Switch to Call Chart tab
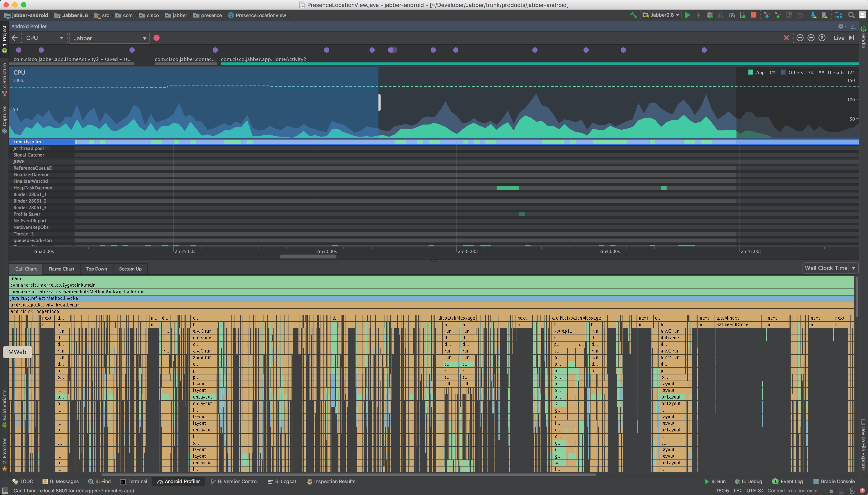The width and height of the screenshot is (868, 495). coord(26,269)
